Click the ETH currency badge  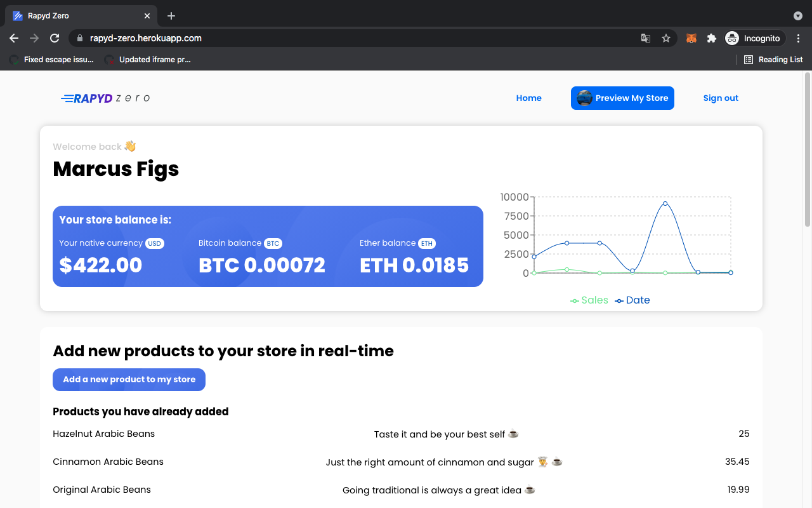[x=427, y=243]
